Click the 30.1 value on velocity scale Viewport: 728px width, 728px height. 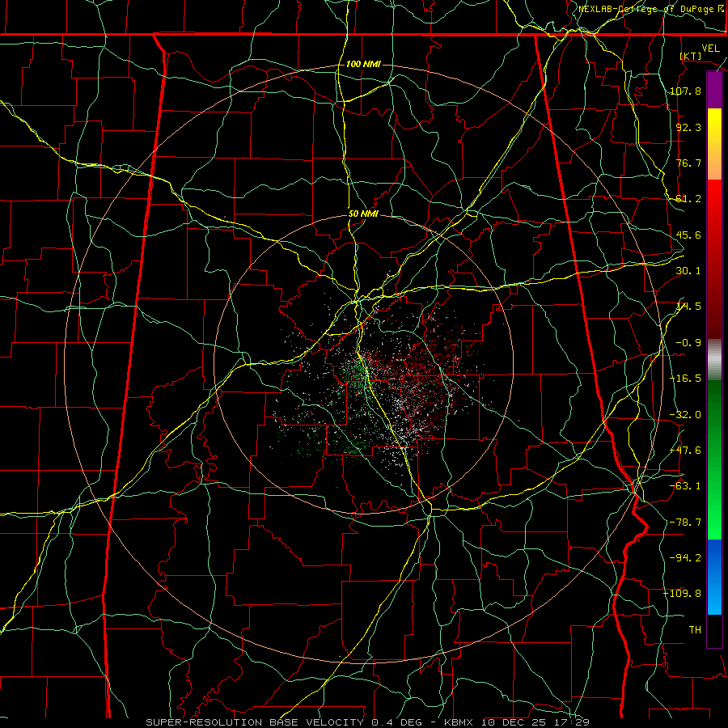[688, 271]
